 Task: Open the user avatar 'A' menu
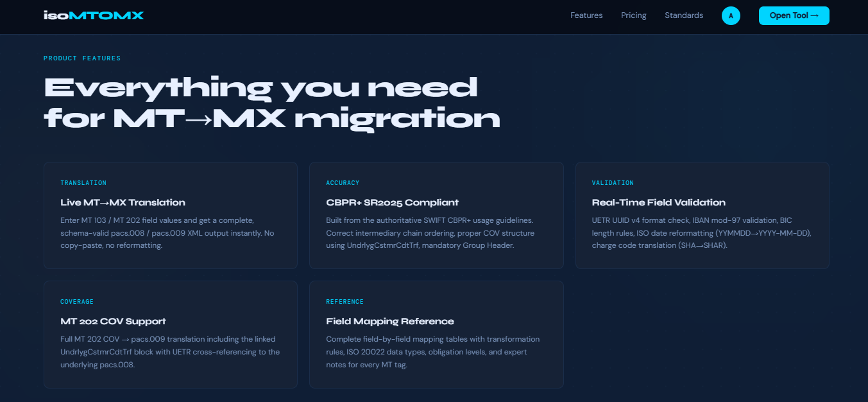[x=731, y=15]
